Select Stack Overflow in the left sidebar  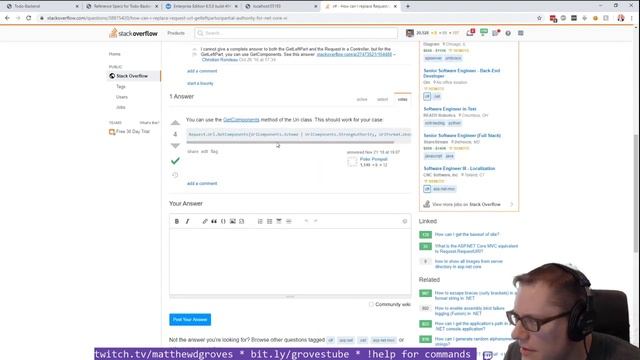(134, 76)
